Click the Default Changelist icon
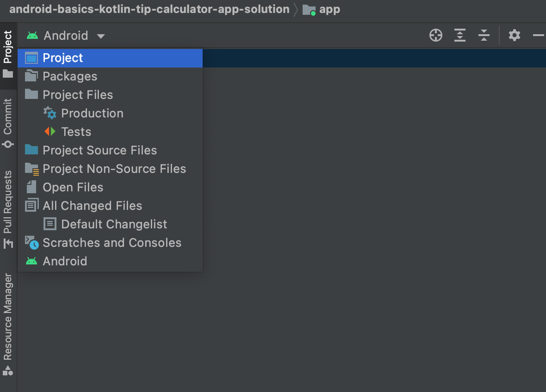This screenshot has width=546, height=392. (x=50, y=224)
